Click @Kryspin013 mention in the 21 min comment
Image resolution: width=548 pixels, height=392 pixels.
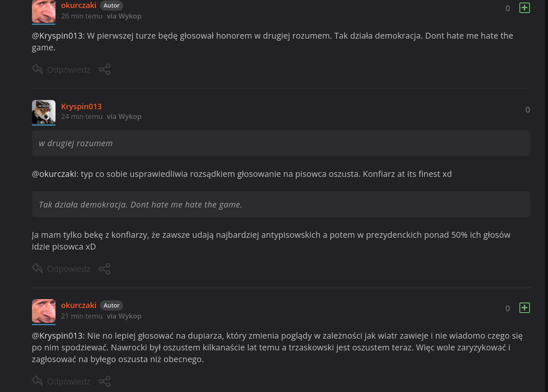coord(57,336)
